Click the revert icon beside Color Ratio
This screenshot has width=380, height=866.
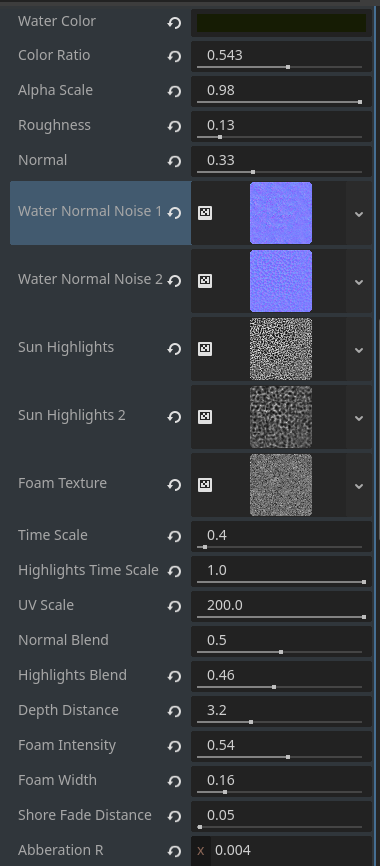coord(174,57)
